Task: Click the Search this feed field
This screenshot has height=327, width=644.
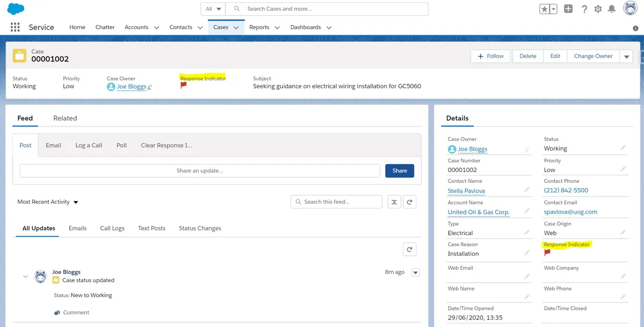Action: 336,202
